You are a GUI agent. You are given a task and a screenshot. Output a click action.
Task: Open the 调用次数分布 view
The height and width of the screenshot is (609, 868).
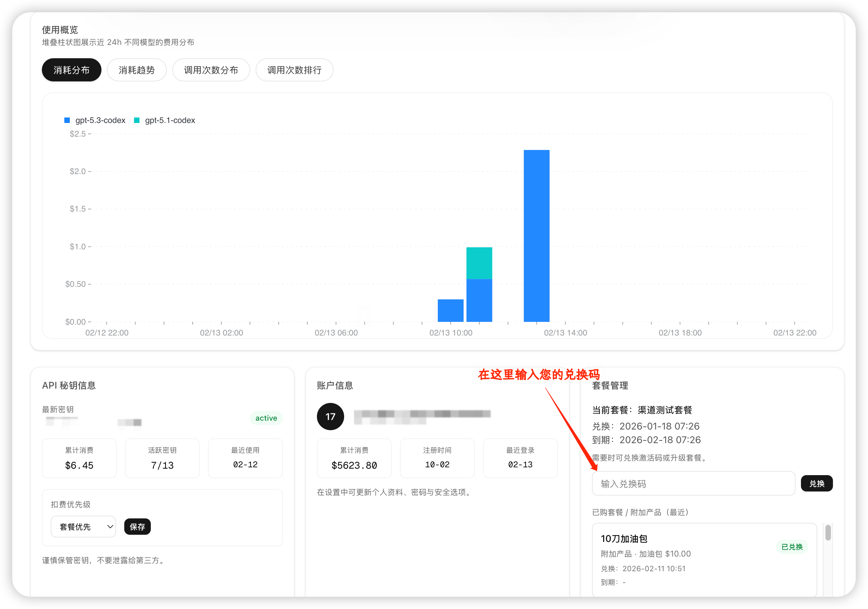[x=211, y=69]
